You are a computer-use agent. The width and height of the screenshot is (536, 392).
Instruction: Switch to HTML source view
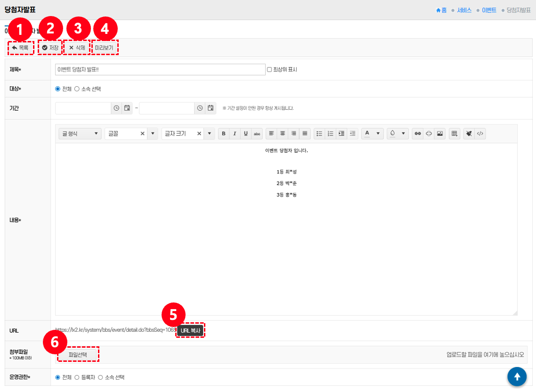[480, 134]
